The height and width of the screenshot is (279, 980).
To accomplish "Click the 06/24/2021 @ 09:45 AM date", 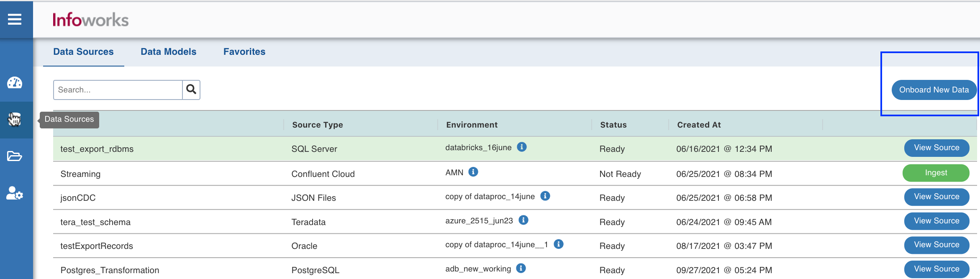I will (x=724, y=222).
